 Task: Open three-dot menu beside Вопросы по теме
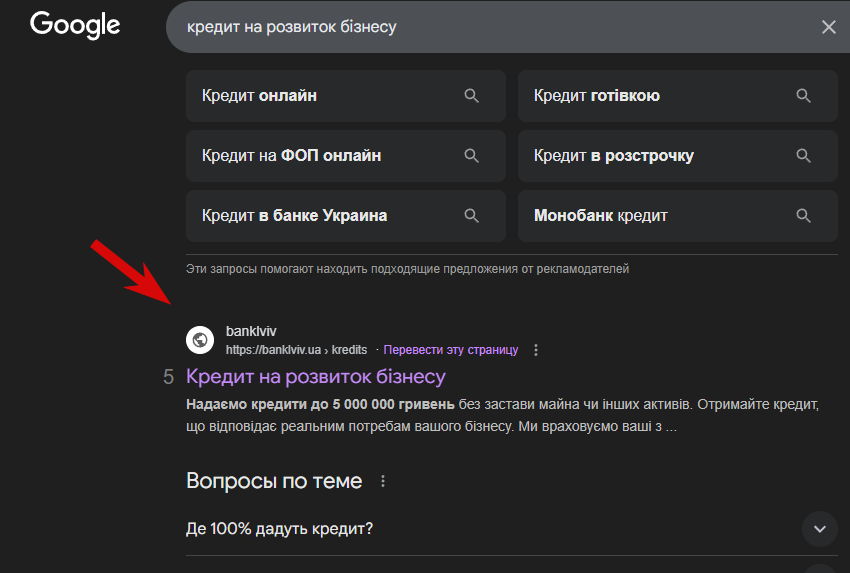click(383, 481)
